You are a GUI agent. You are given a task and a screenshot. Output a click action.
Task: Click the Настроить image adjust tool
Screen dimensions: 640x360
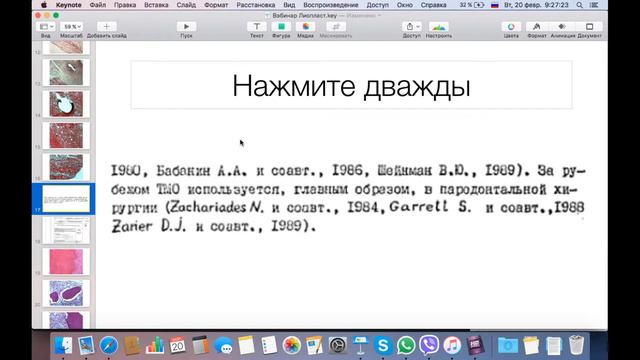point(439,27)
